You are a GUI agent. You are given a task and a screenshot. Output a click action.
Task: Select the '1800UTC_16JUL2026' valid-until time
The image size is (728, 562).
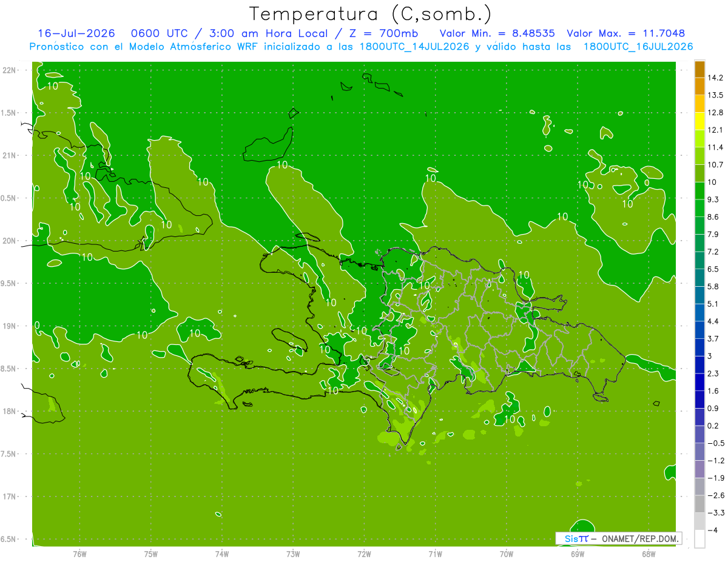coord(638,46)
